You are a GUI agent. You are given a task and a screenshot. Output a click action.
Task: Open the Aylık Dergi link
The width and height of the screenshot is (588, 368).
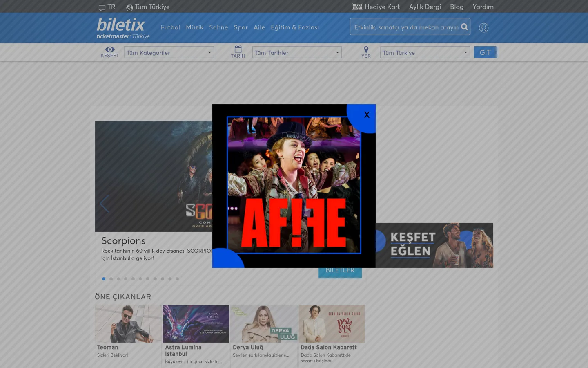click(x=425, y=7)
